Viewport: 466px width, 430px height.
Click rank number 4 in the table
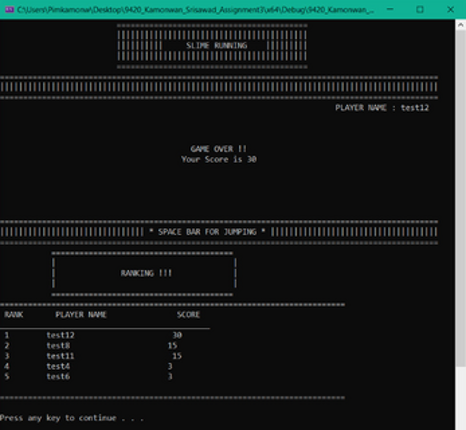(x=7, y=366)
